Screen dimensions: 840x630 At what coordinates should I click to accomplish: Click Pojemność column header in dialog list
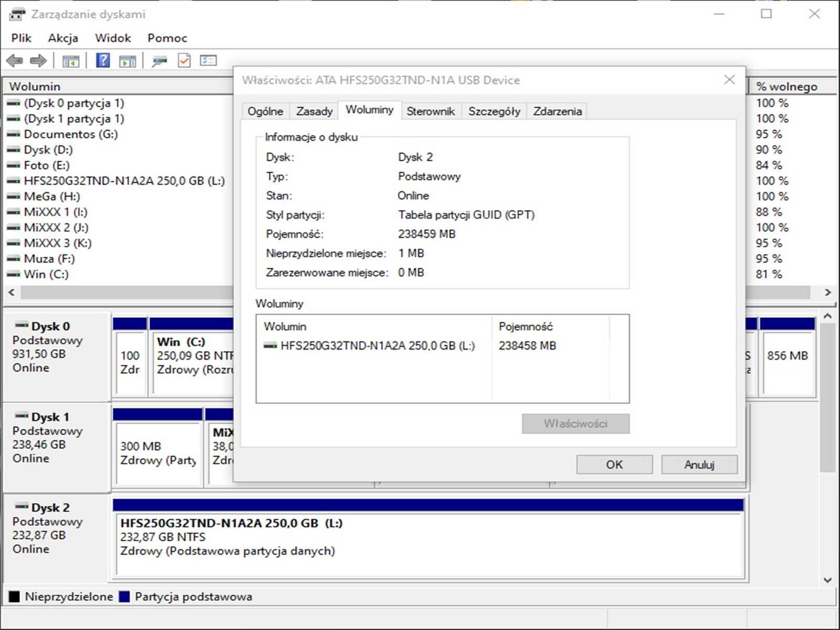tap(551, 327)
